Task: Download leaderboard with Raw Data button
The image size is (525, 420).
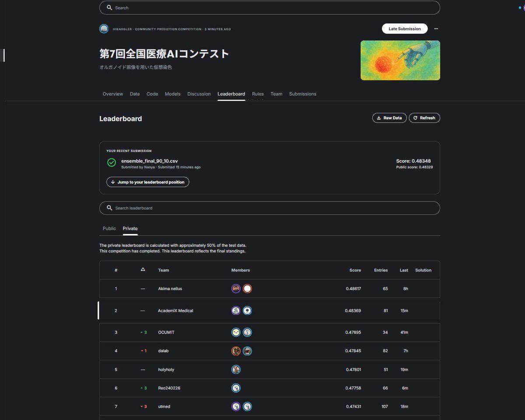Action: tap(389, 118)
